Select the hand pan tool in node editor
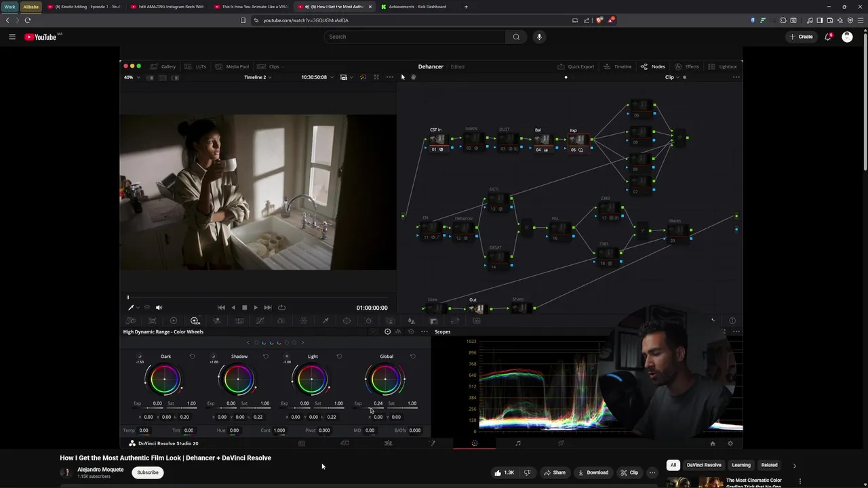 point(413,77)
